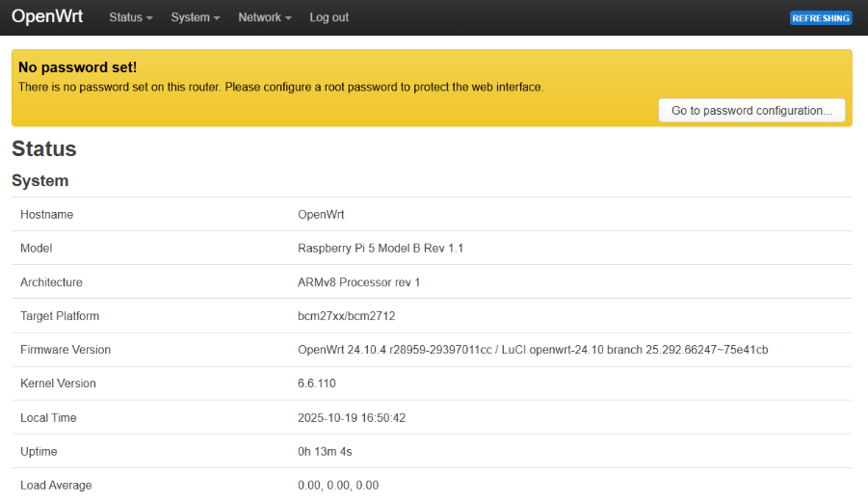This screenshot has width=868, height=503.
Task: Click the Hostname row label
Action: (46, 214)
